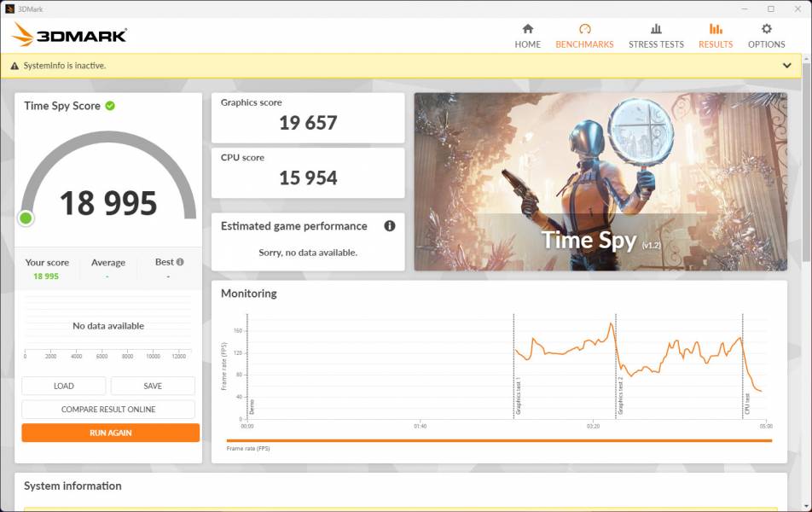This screenshot has height=512, width=812.
Task: Expand the SystemInfo warning chevron
Action: coord(786,66)
